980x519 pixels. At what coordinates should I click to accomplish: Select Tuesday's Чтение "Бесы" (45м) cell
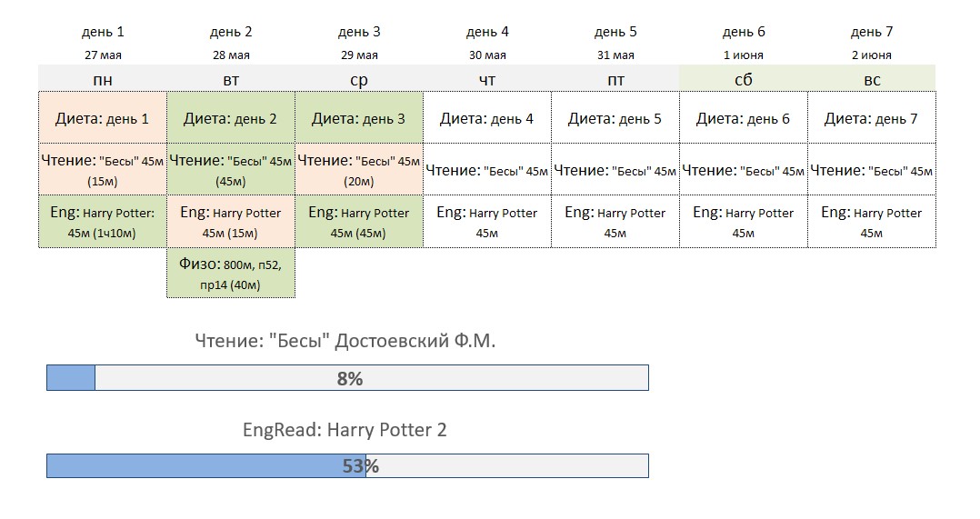coord(231,170)
